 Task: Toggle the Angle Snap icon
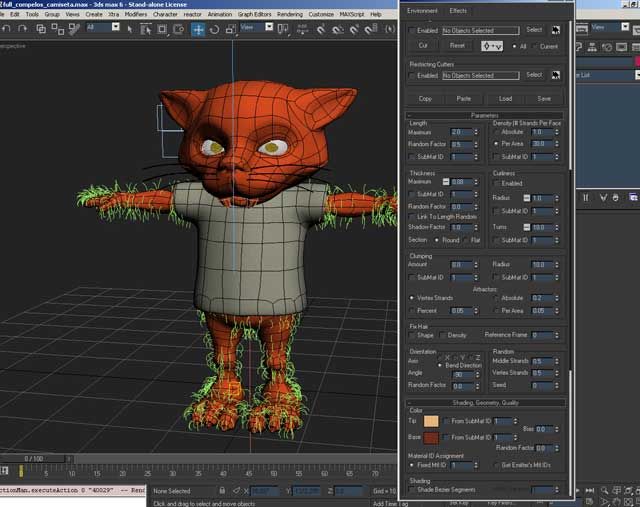[338, 29]
